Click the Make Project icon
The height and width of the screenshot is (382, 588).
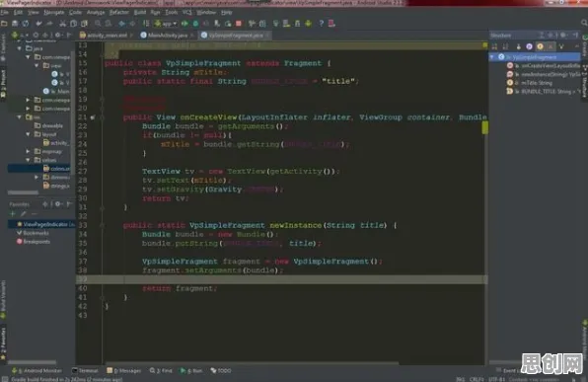pyautogui.click(x=146, y=24)
